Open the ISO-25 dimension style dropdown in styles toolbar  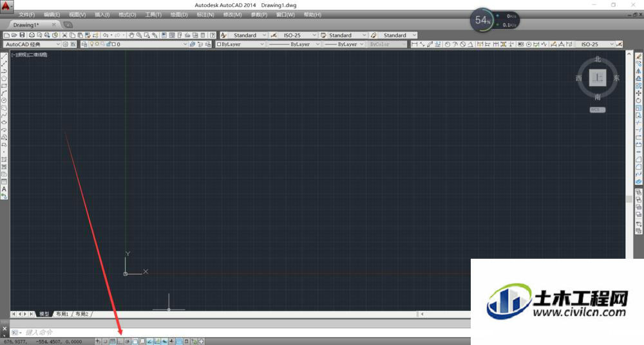[x=314, y=35]
